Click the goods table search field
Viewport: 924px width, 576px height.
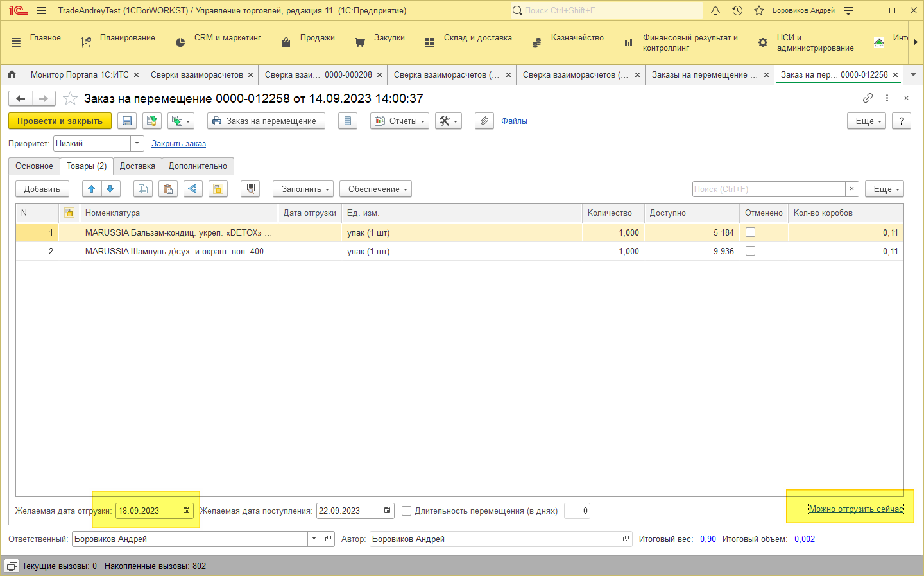[x=768, y=189]
